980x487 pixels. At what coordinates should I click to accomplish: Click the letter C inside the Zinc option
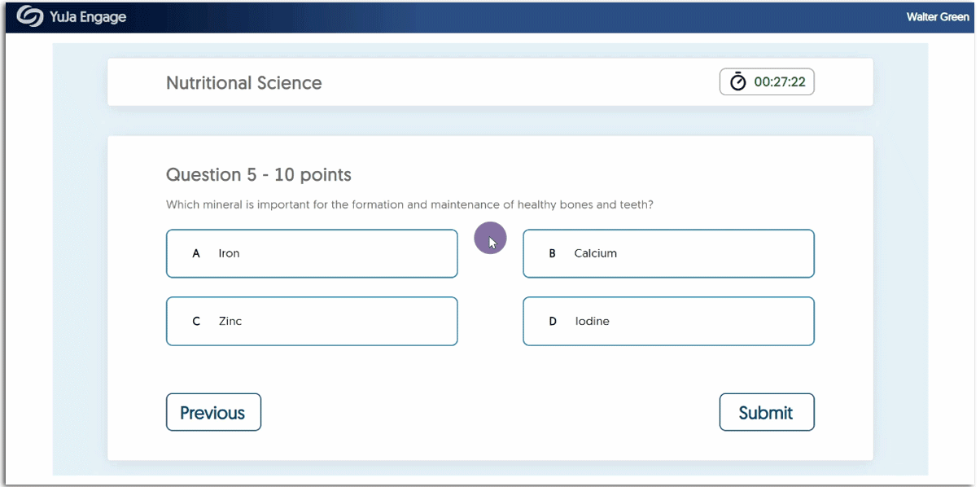195,321
